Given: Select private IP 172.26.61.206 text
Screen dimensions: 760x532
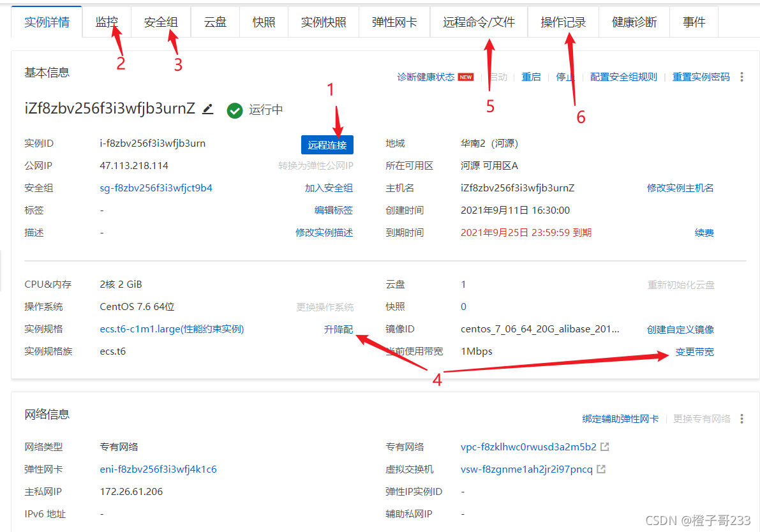Looking at the screenshot, I should 131,491.
